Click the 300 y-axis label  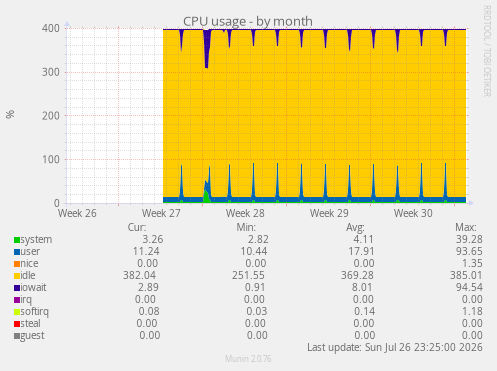click(x=51, y=72)
